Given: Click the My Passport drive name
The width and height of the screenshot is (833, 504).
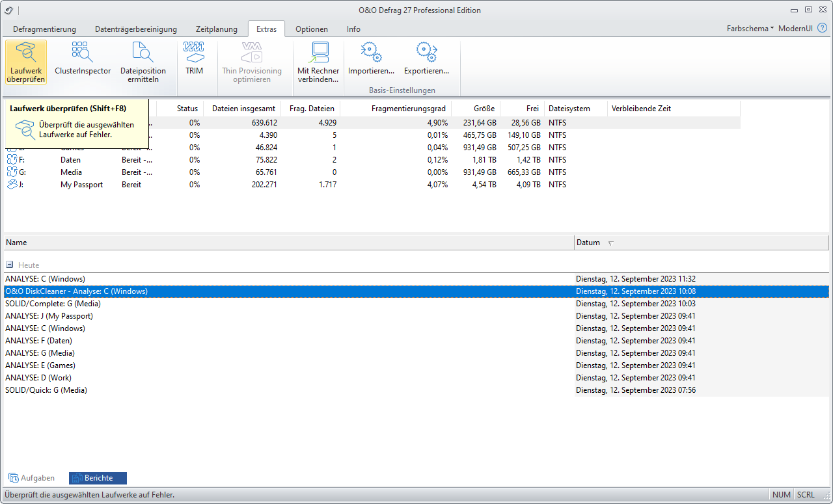Looking at the screenshot, I should click(x=82, y=185).
